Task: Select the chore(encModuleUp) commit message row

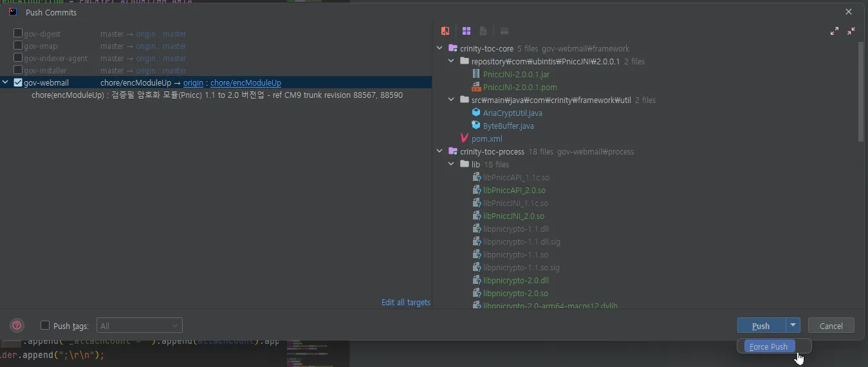Action: point(217,95)
